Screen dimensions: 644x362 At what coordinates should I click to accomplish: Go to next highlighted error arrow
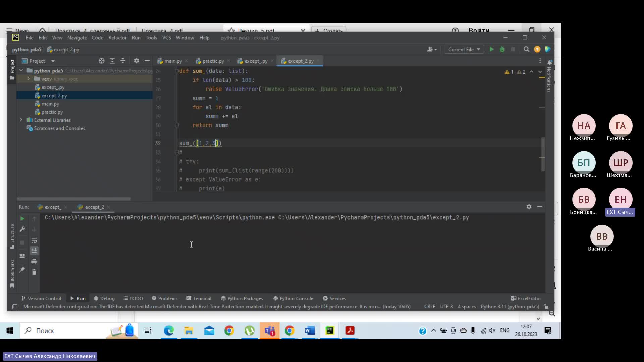click(540, 72)
